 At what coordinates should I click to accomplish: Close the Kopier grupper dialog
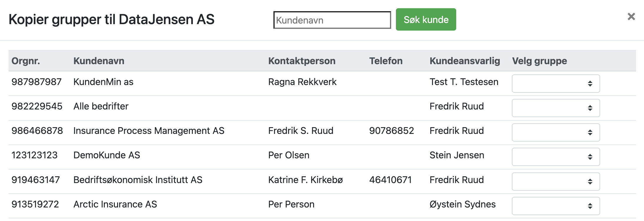tap(631, 16)
